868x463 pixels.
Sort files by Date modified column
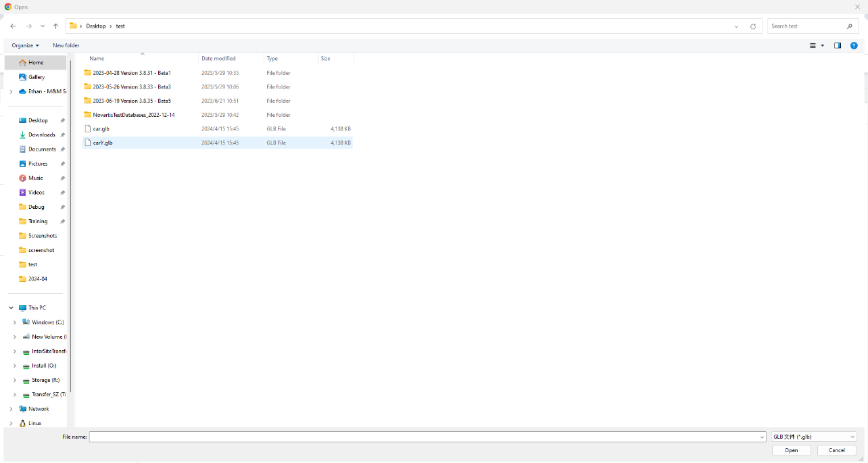pyautogui.click(x=218, y=59)
